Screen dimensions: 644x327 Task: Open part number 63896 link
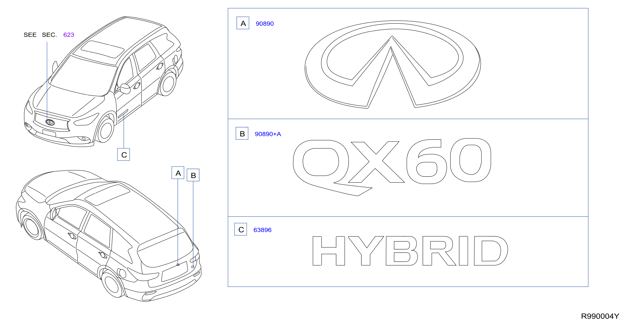pos(262,230)
